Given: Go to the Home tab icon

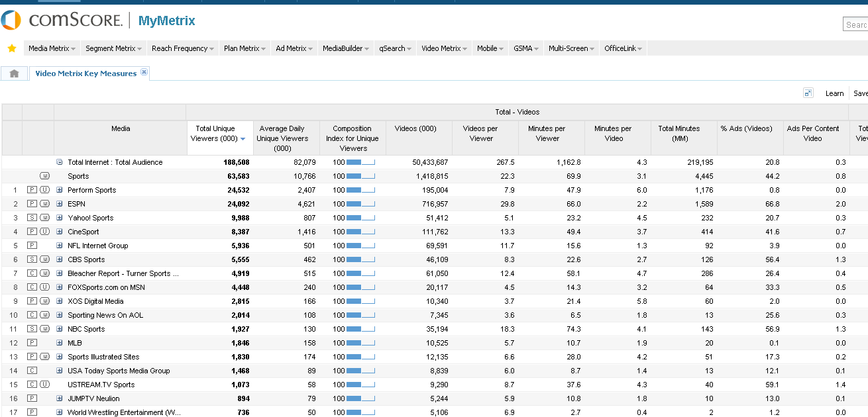Looking at the screenshot, I should (x=14, y=73).
